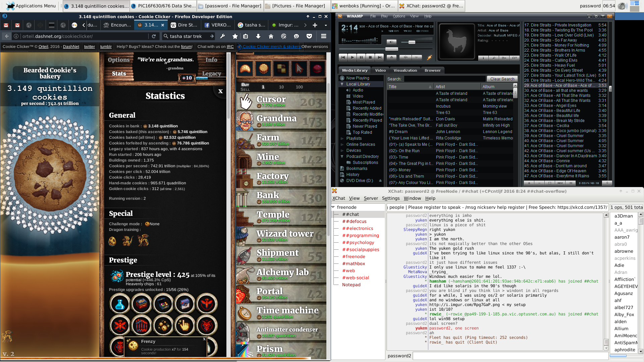Viewport: 644px width, 362px height.
Task: Open Firefox hamburger menu
Action: pos(323,36)
